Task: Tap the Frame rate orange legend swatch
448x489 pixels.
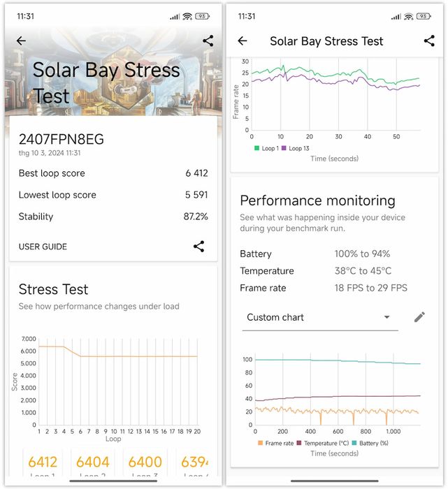Action: tap(260, 443)
